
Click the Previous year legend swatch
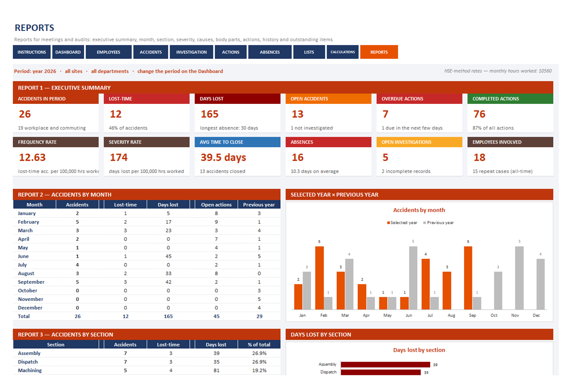coord(424,223)
